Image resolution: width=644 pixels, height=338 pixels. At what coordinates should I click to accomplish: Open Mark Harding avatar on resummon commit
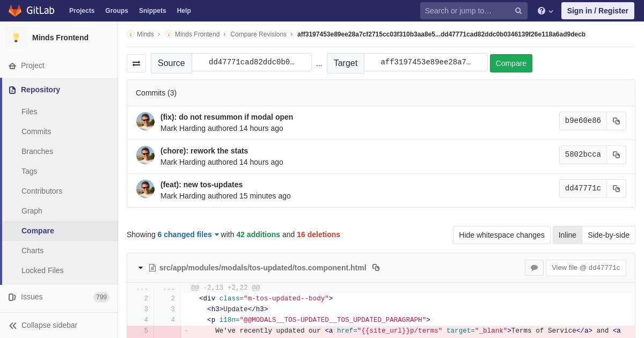coord(145,121)
